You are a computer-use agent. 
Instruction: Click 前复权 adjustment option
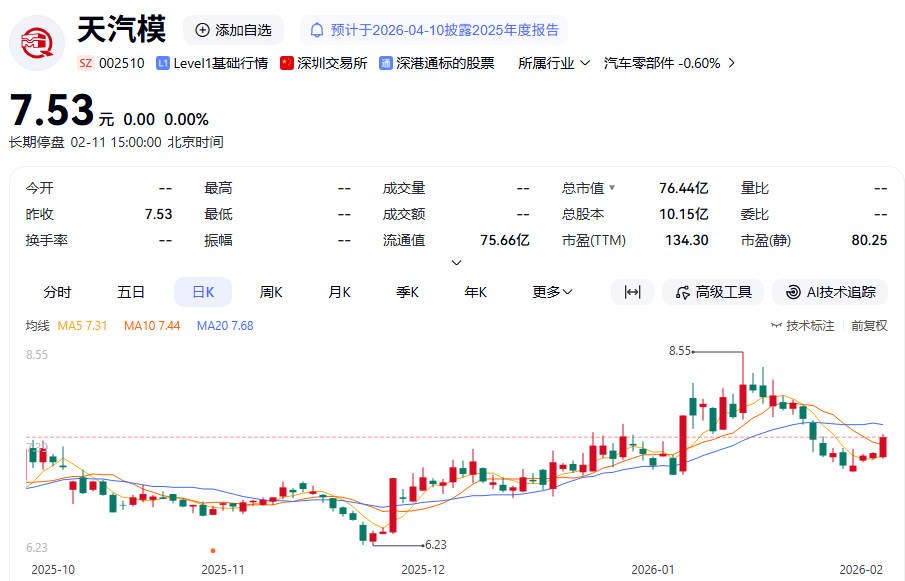click(869, 325)
